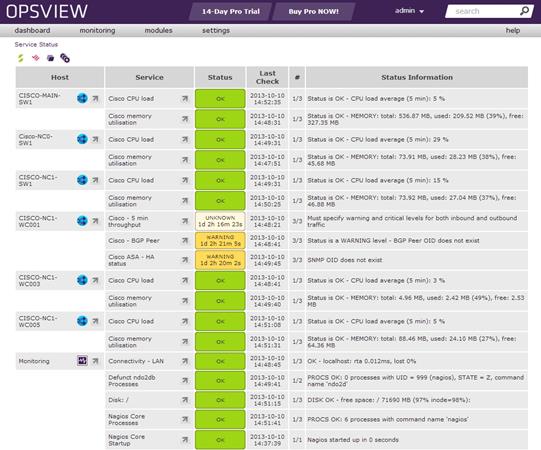The image size is (541, 450).
Task: Click service text Cisco - BGP Peer
Action: coord(134,241)
